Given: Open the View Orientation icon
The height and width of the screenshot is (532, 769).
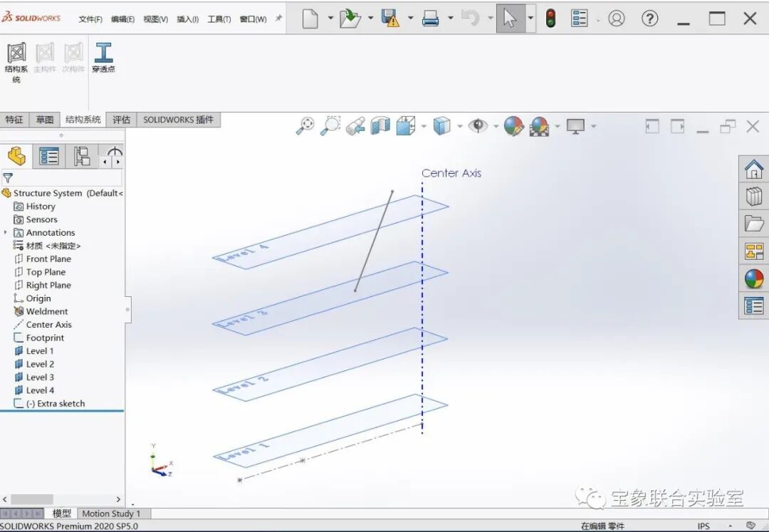Looking at the screenshot, I should [x=406, y=126].
